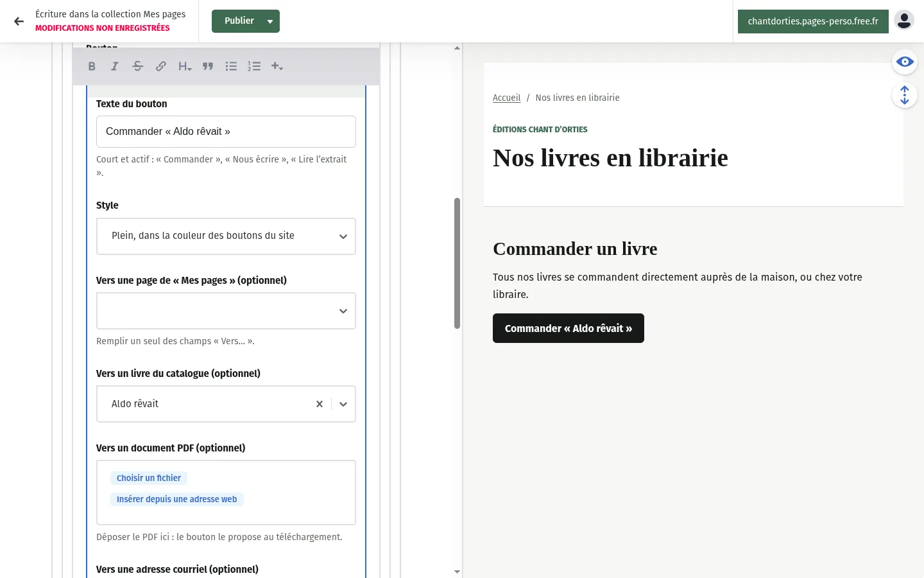Click the editor pane scrollbar thumb
Screen dimensions: 924x578
458,263
